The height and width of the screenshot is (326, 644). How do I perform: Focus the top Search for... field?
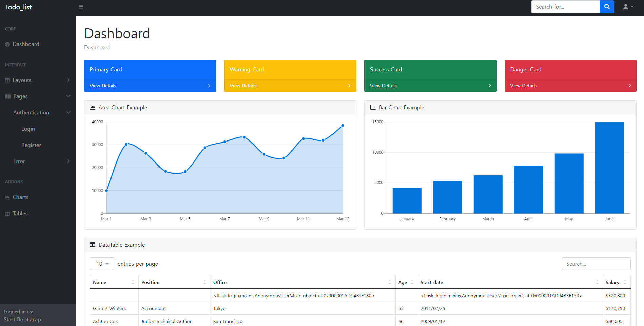pos(566,7)
